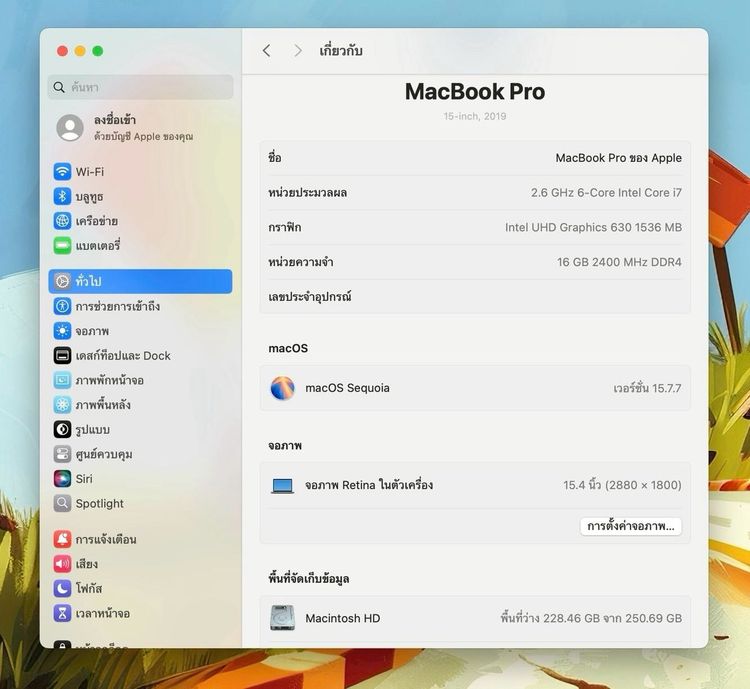750x689 pixels.
Task: Click the yellow minimize window button
Action: 80,51
